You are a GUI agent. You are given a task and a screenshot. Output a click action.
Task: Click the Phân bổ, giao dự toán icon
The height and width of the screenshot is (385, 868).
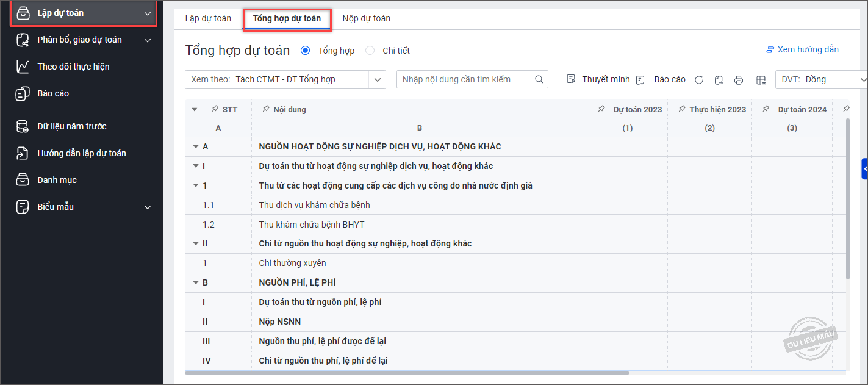coord(23,40)
